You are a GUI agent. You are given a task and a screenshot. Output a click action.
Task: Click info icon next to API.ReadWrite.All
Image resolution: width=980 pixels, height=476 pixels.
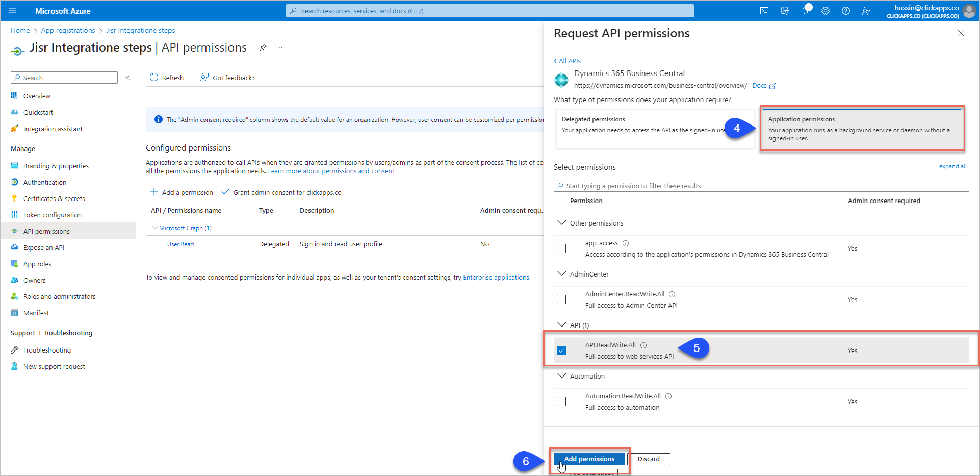[643, 345]
